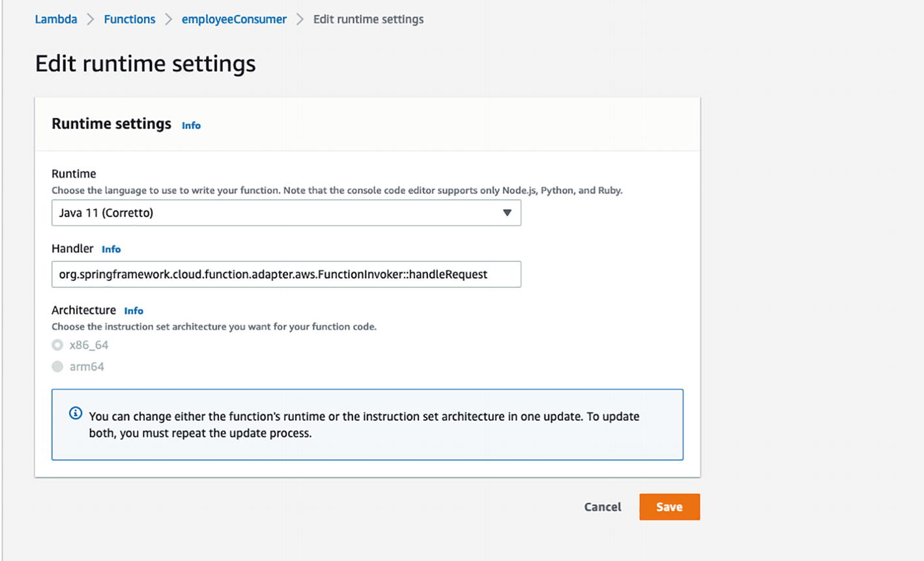The width and height of the screenshot is (924, 561).
Task: Click the chevron after the Functions breadcrumb
Action: 169,20
